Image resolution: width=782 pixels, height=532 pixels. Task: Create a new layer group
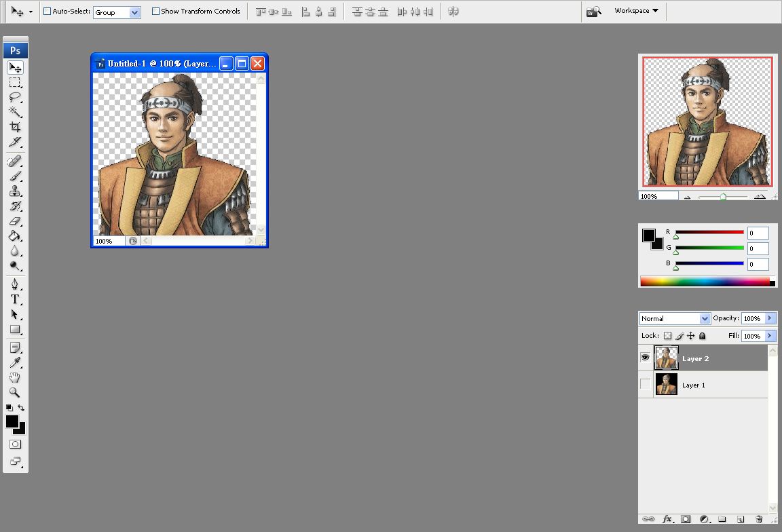tap(722, 519)
